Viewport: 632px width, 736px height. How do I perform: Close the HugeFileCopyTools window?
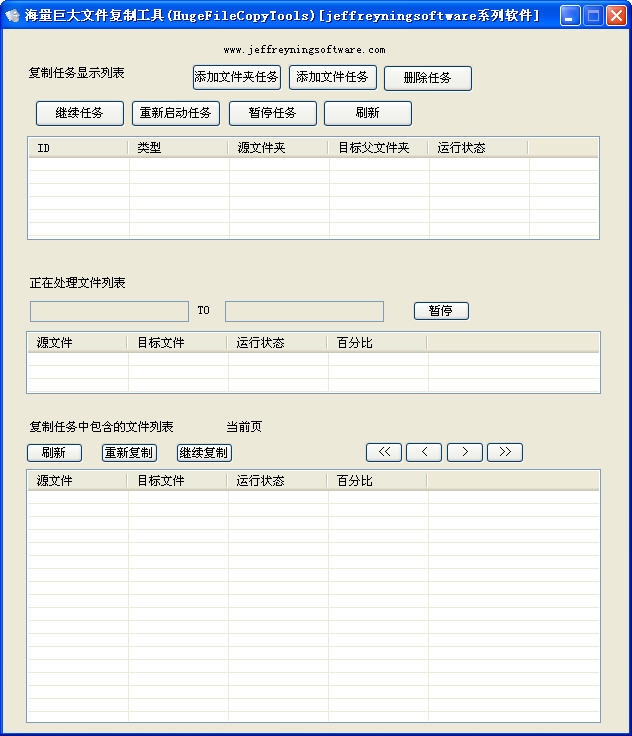616,16
